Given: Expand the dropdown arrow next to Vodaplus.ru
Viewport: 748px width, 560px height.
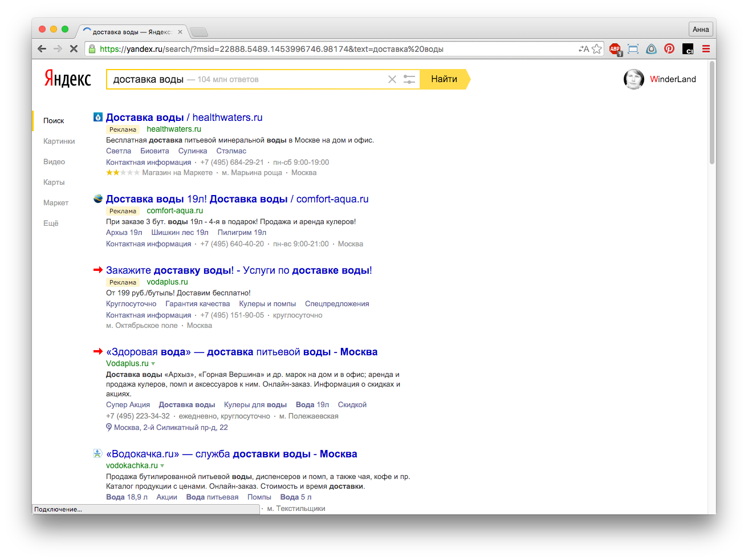Looking at the screenshot, I should tap(153, 364).
